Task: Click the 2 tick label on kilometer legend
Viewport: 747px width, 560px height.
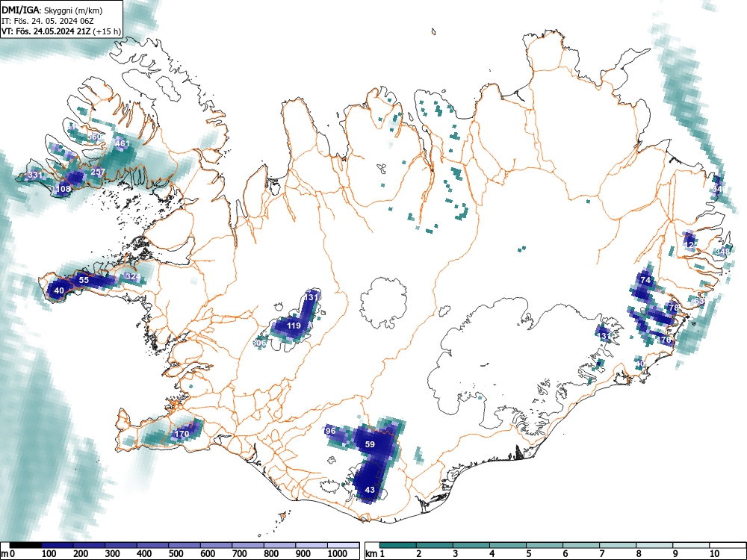Action: [x=419, y=554]
